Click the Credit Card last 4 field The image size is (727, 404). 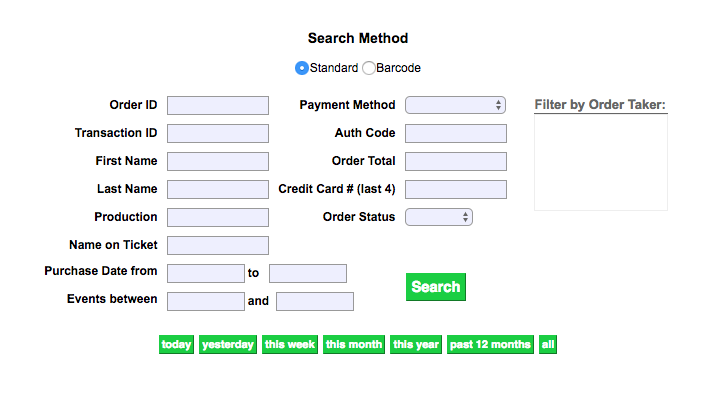tap(456, 189)
